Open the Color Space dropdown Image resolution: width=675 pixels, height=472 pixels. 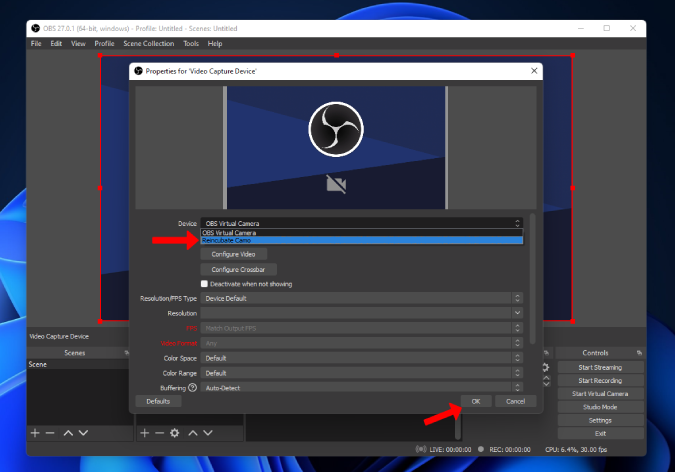pos(362,358)
